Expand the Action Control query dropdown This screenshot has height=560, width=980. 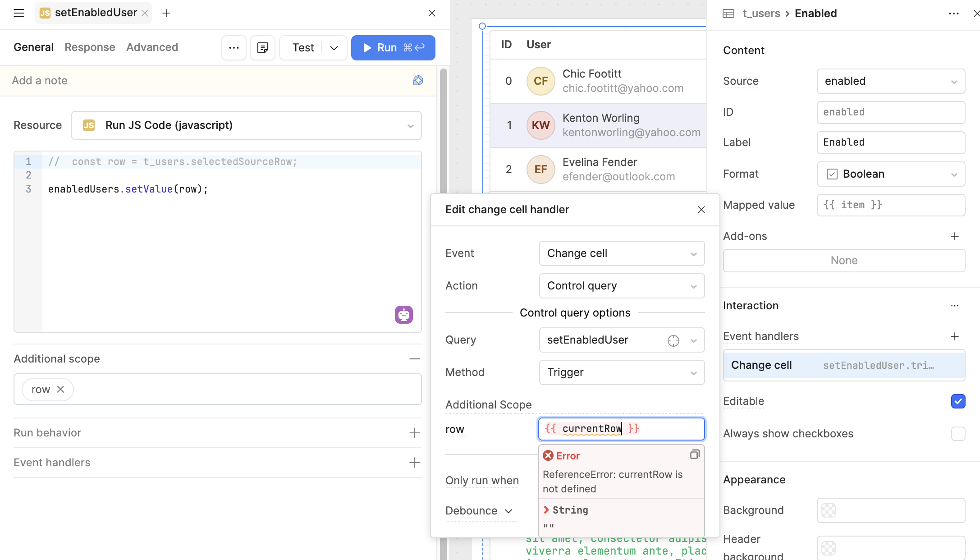pyautogui.click(x=621, y=286)
